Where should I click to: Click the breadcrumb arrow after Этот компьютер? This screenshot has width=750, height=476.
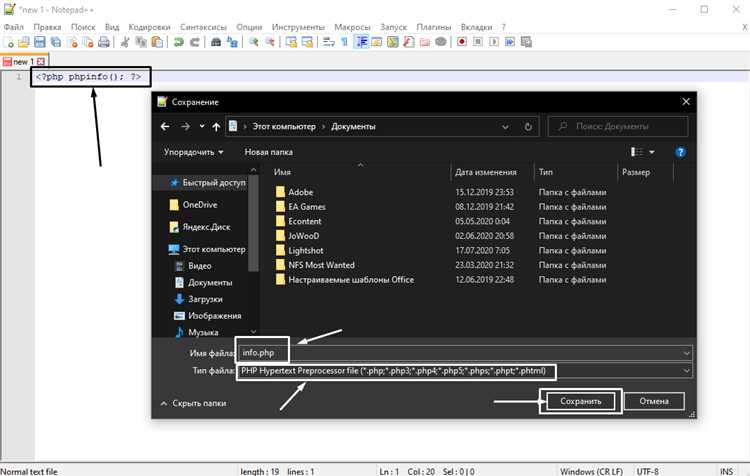323,127
